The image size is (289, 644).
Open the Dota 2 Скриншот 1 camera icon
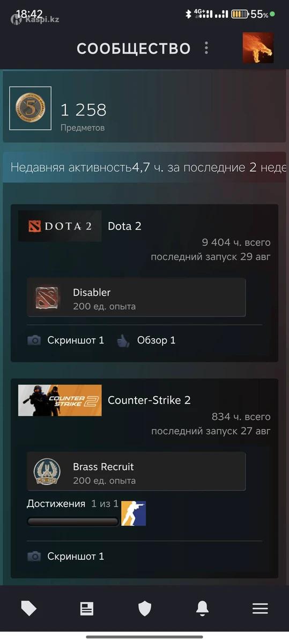(x=34, y=340)
